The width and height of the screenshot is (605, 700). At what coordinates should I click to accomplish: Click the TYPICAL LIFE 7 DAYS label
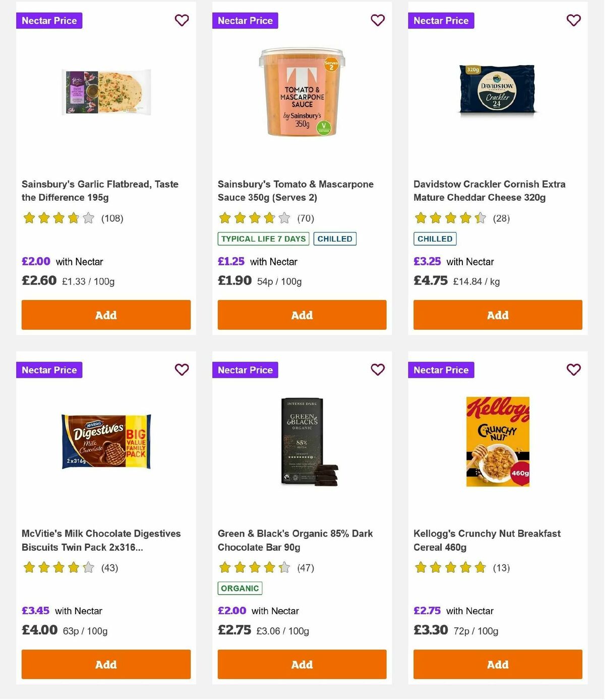pos(263,239)
